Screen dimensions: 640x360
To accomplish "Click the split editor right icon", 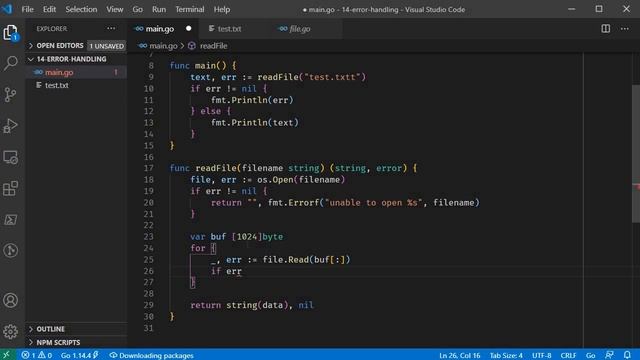I will click(606, 29).
